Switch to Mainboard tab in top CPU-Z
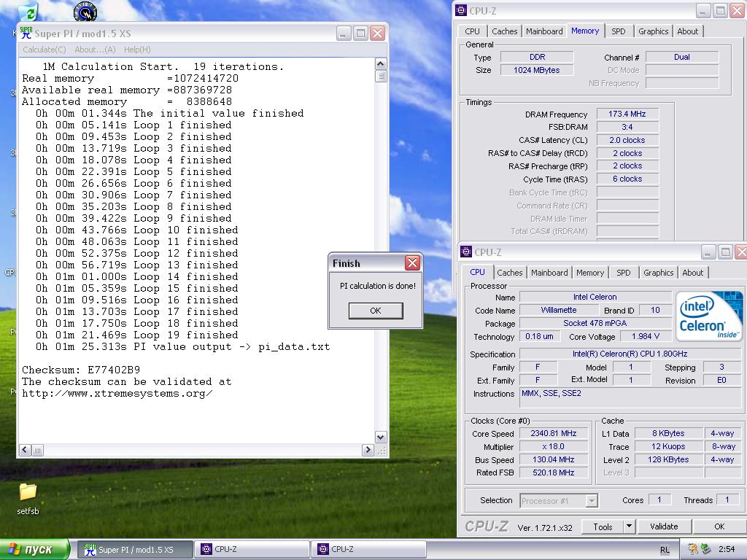This screenshot has height=560, width=747. 544,31
